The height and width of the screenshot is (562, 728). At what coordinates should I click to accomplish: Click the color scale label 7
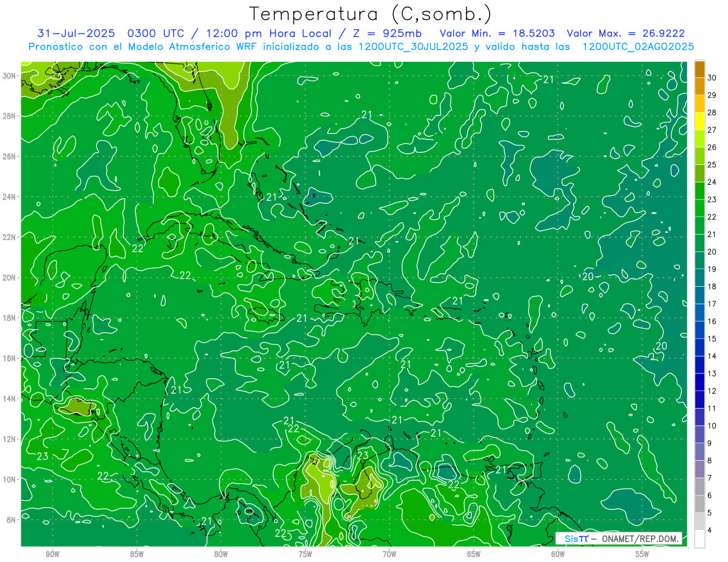pyautogui.click(x=710, y=478)
